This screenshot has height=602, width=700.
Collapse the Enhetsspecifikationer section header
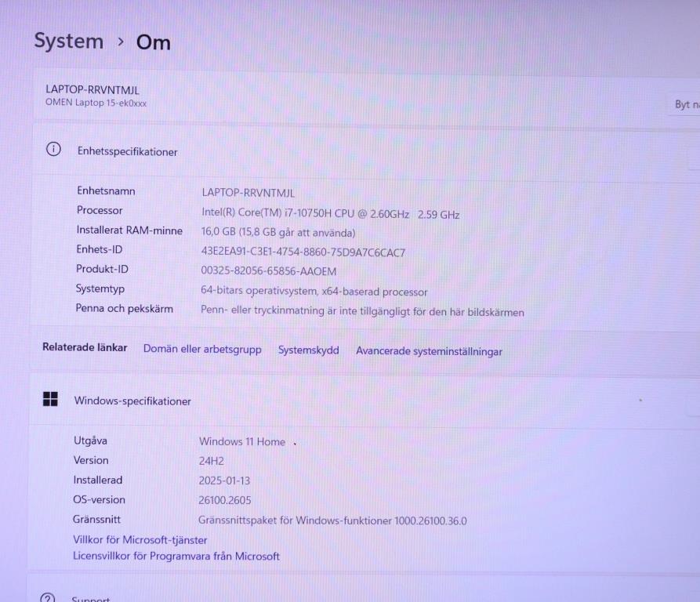click(x=366, y=150)
